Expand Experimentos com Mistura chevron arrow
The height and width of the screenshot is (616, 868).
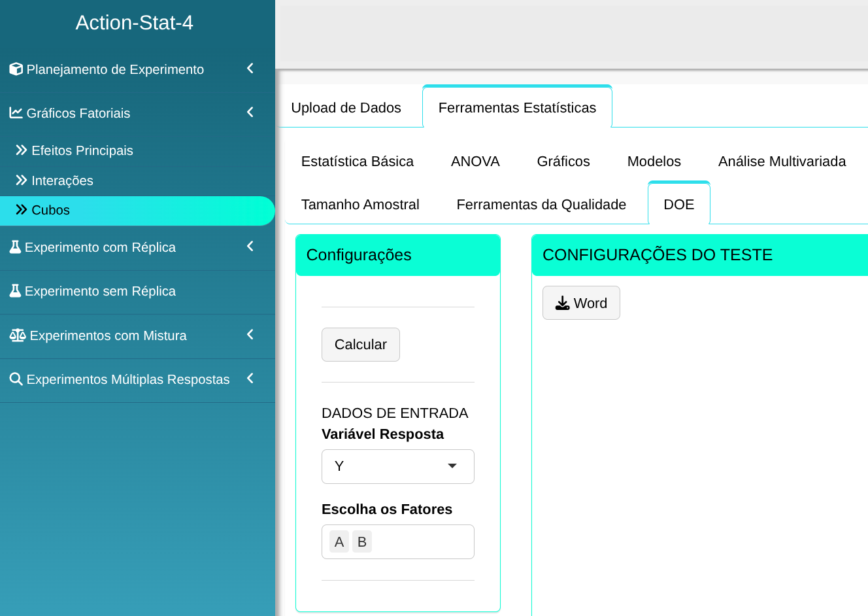250,335
